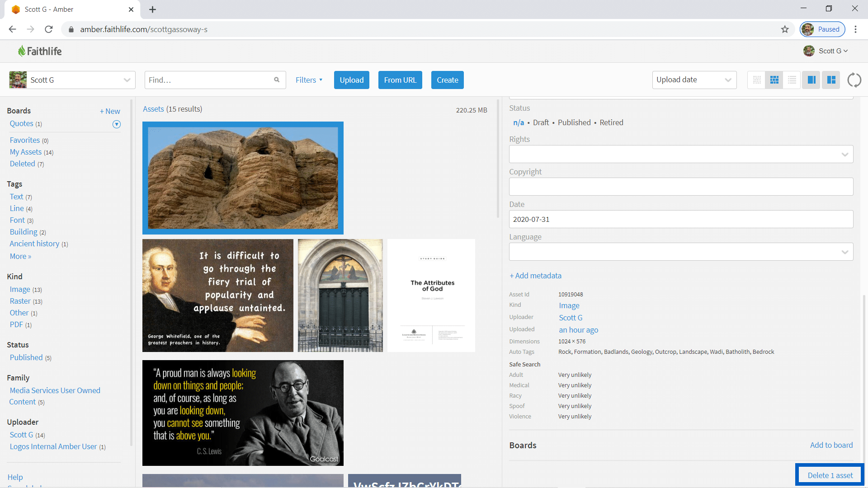Open the Language dropdown
This screenshot has width=868, height=488.
(681, 252)
